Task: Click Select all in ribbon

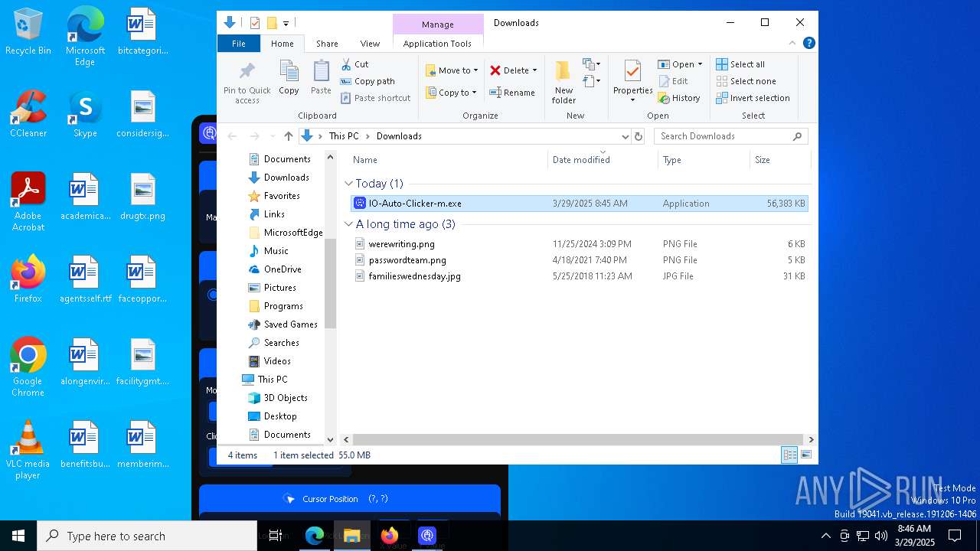Action: coord(740,64)
